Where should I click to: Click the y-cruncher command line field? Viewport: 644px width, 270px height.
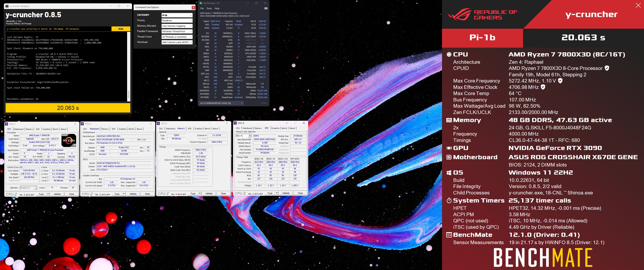click(58, 29)
